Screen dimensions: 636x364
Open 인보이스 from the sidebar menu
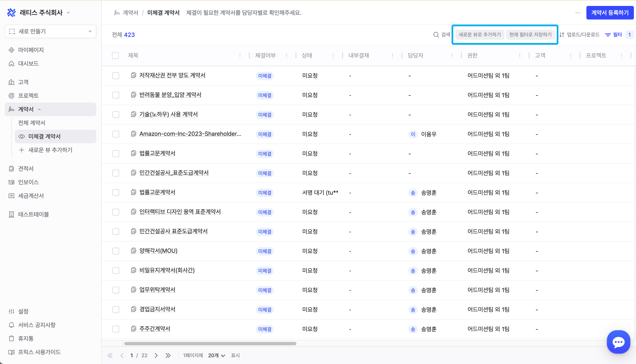click(x=28, y=182)
